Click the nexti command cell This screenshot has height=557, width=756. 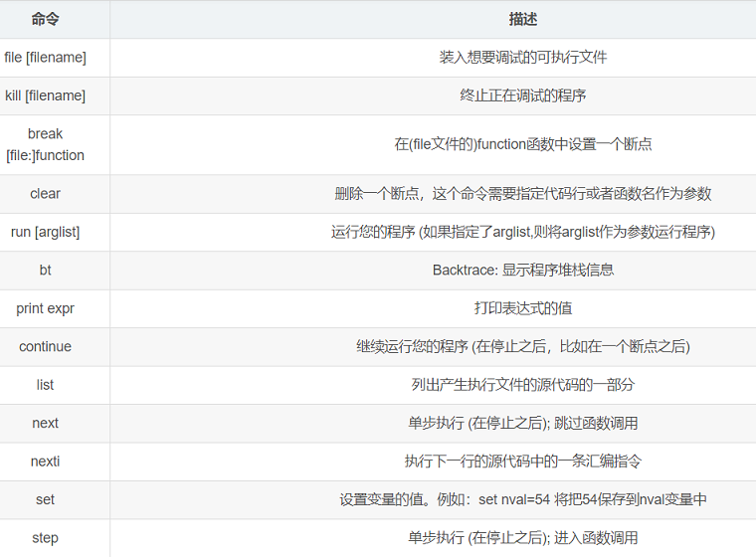tap(46, 461)
